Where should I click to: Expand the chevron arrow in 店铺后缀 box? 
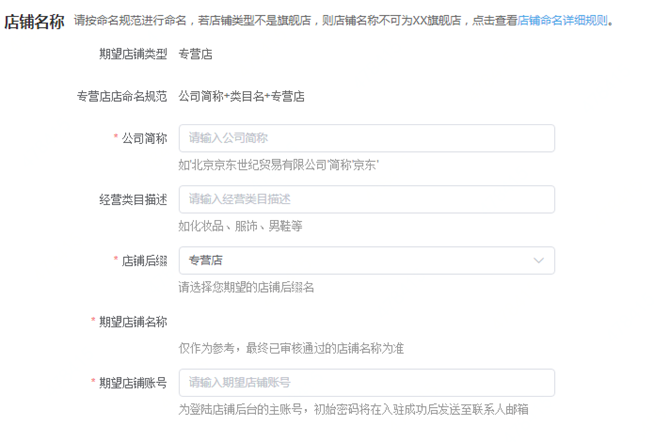pyautogui.click(x=538, y=260)
